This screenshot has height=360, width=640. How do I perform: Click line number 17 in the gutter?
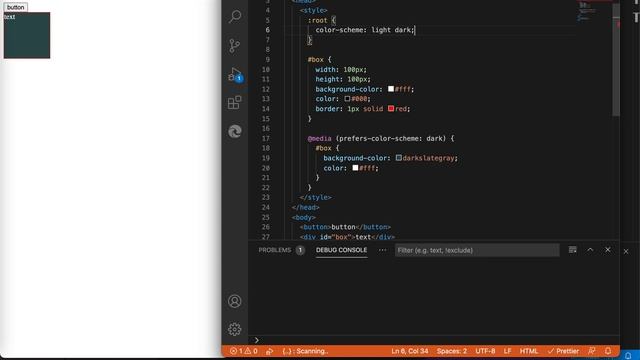[266, 138]
